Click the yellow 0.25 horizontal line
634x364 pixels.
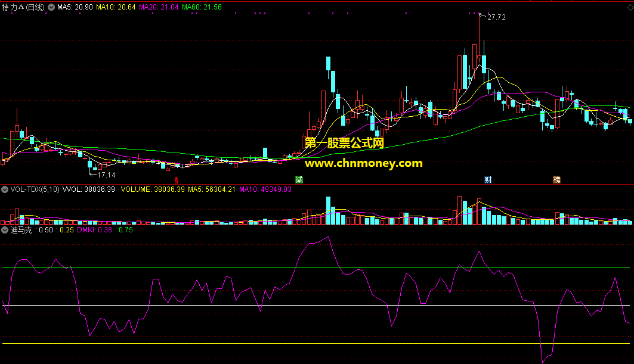[x=316, y=343]
